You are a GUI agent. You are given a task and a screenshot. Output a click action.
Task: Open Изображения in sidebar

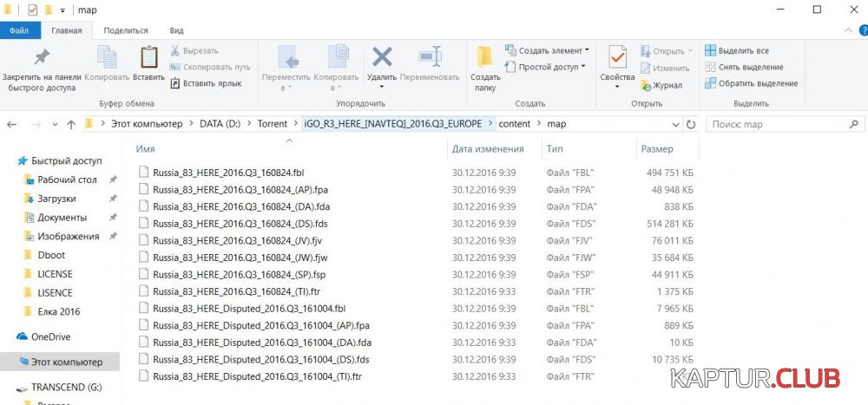click(x=68, y=236)
